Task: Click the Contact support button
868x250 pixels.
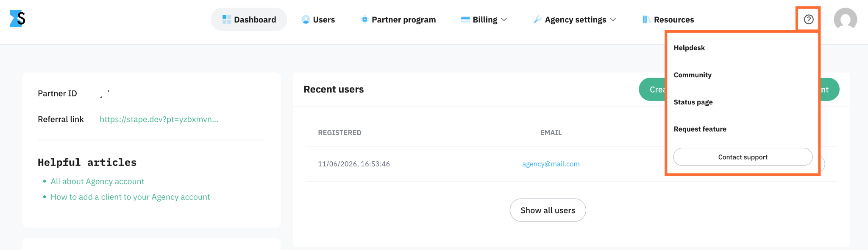Action: [x=743, y=157]
